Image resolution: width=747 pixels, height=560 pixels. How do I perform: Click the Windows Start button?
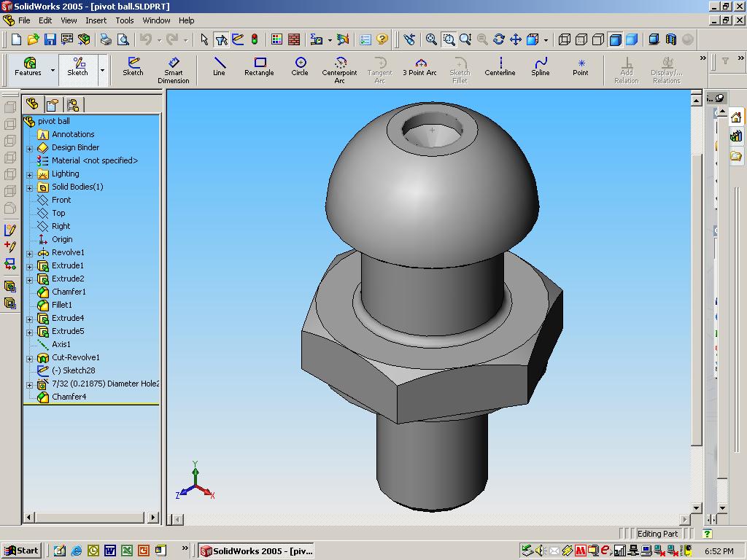pyautogui.click(x=21, y=551)
